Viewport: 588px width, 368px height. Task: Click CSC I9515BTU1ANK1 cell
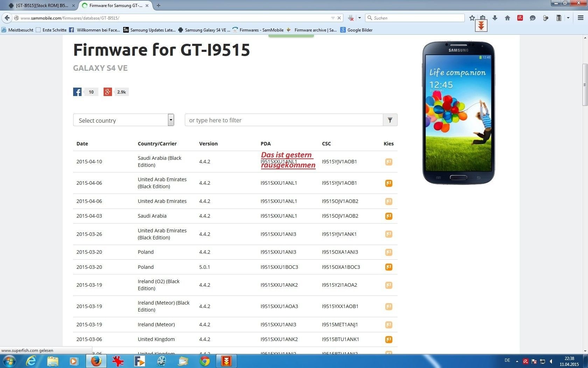341,339
